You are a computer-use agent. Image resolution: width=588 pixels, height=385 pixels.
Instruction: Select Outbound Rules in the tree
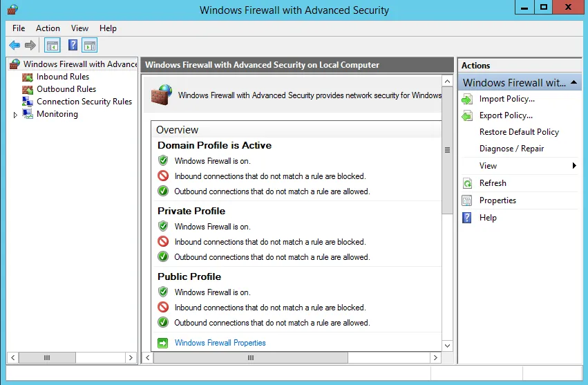tap(66, 89)
